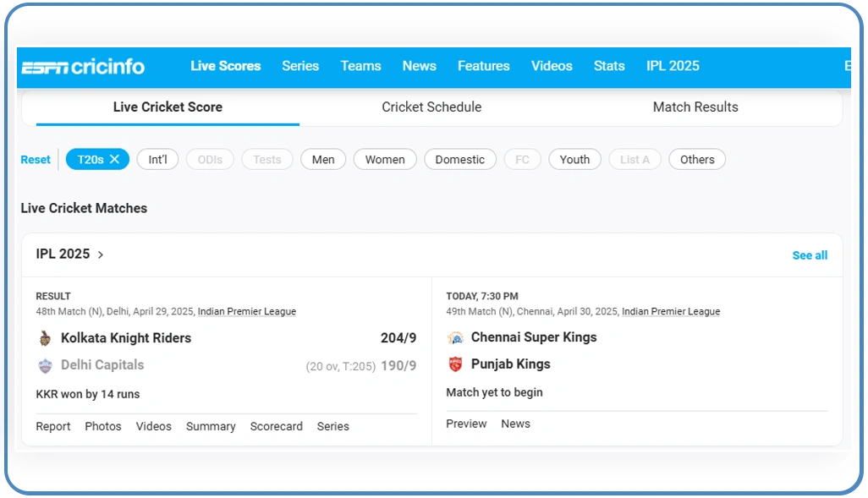Switch to the Match Results tab

click(x=695, y=107)
